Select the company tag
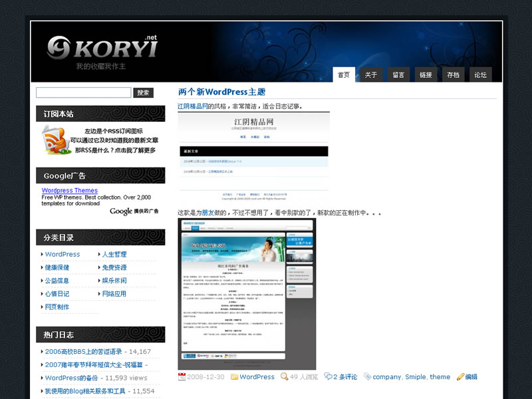The height and width of the screenshot is (399, 532). [x=387, y=376]
